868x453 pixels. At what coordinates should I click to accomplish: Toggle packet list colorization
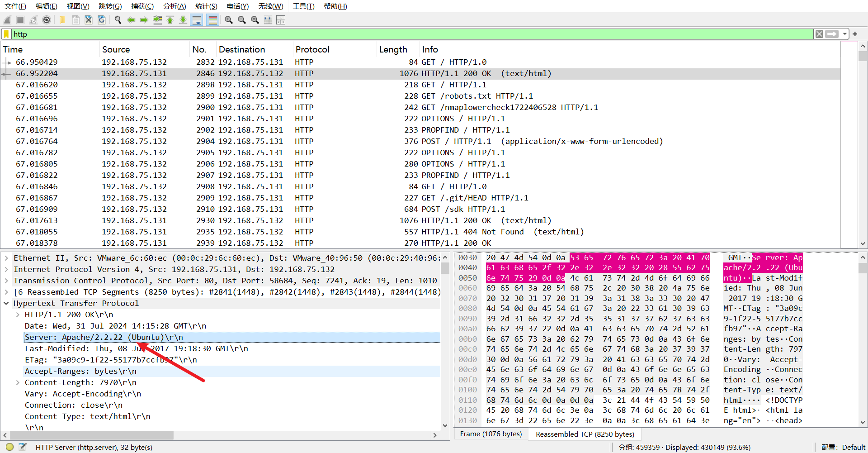[x=212, y=20]
